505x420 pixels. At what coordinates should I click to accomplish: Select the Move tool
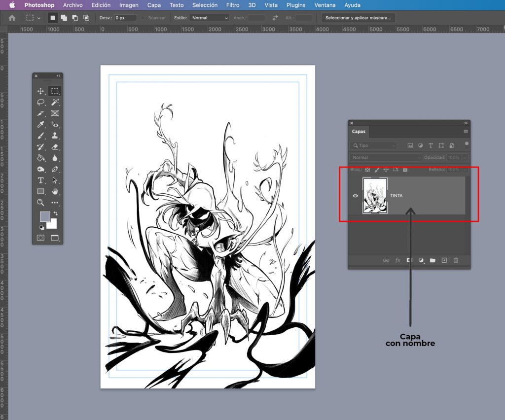point(41,91)
